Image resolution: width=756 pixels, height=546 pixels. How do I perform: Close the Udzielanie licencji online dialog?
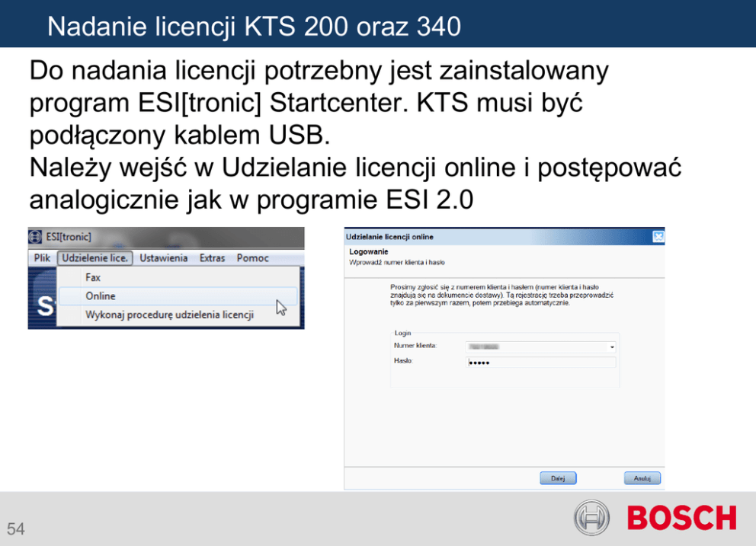point(658,237)
